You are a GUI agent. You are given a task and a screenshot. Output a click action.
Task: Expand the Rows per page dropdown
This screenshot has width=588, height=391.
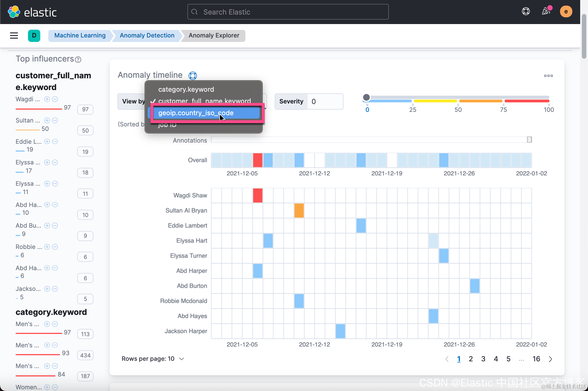[x=153, y=359]
